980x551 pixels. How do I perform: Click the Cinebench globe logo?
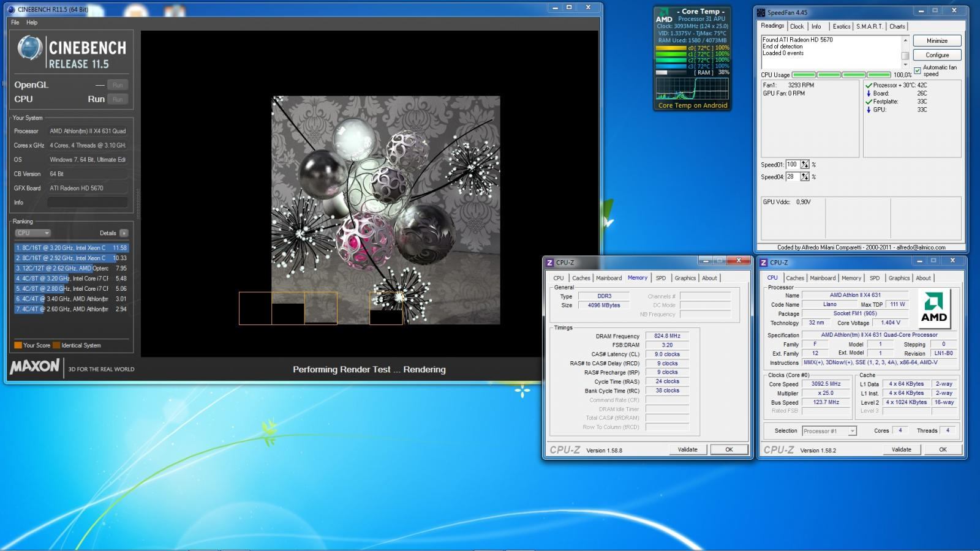29,48
